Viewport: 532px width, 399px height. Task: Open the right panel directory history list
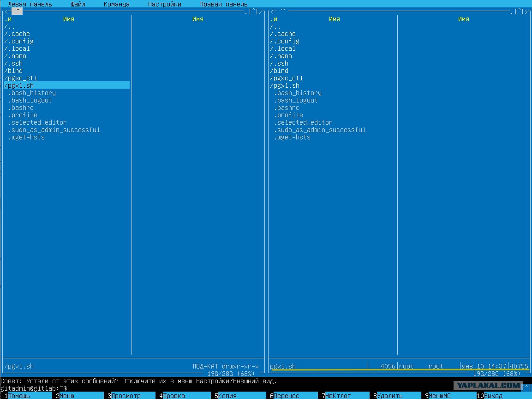tap(519, 12)
